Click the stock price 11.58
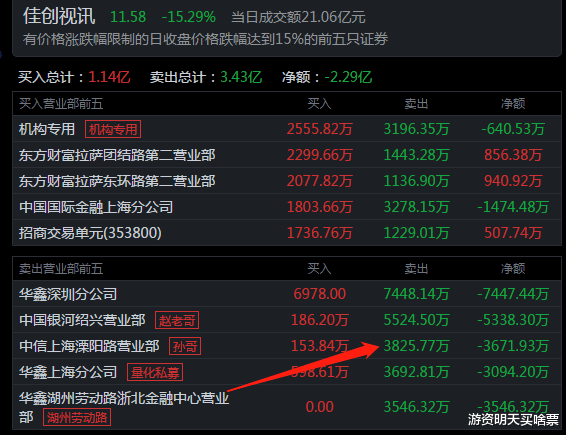 point(128,17)
